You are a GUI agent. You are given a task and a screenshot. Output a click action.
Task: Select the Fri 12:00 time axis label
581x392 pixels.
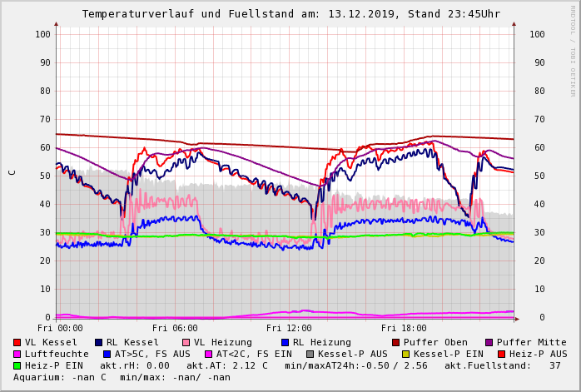(x=288, y=328)
